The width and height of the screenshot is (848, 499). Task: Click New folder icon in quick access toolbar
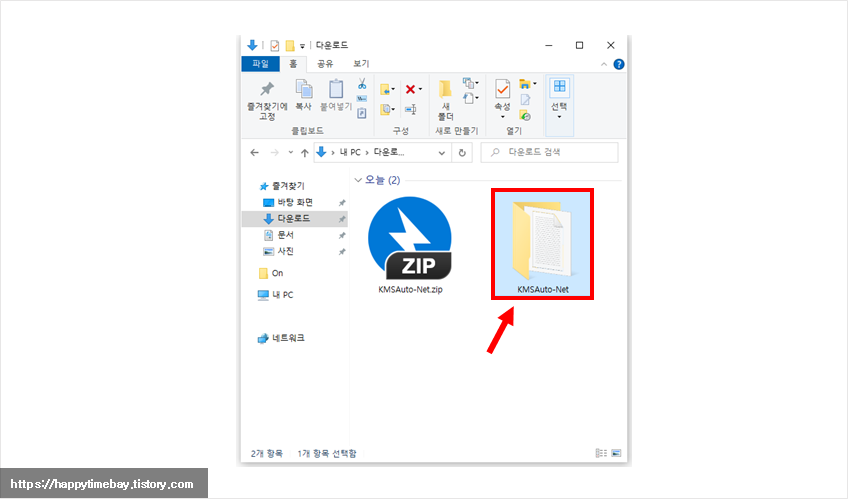pos(290,45)
